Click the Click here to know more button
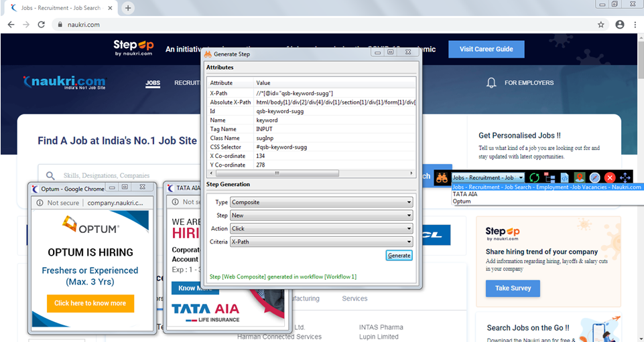Screen dimensions: 644x342 point(90,303)
